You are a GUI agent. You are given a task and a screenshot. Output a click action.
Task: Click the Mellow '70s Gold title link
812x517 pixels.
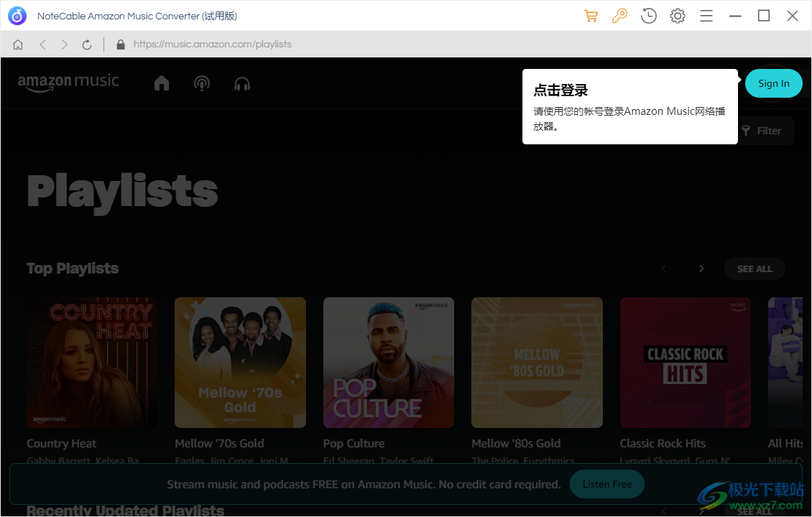coord(220,444)
